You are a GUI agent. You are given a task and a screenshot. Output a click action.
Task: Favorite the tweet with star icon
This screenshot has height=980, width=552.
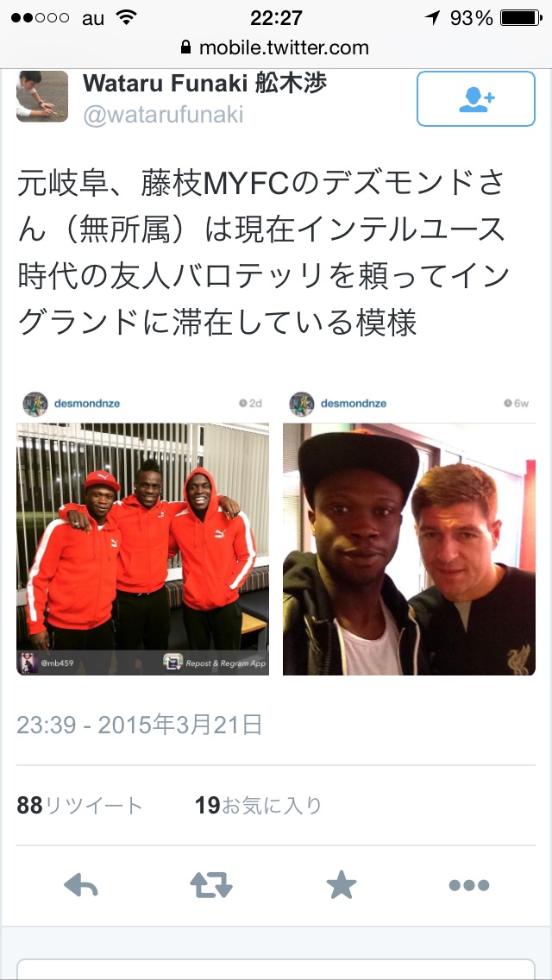click(342, 885)
